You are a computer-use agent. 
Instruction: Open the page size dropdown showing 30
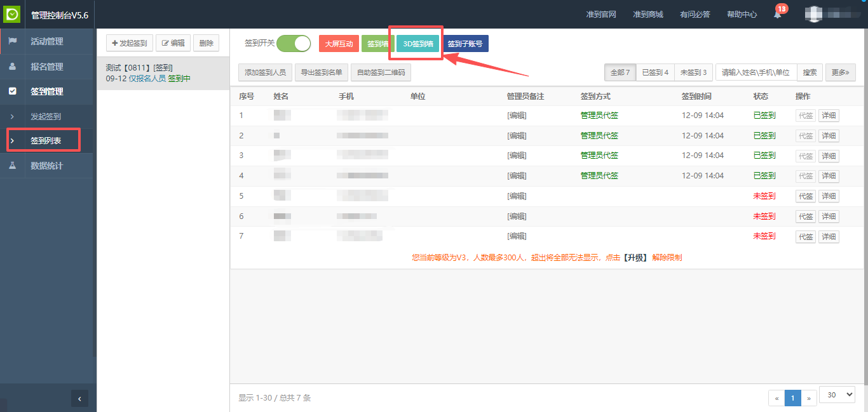(837, 395)
